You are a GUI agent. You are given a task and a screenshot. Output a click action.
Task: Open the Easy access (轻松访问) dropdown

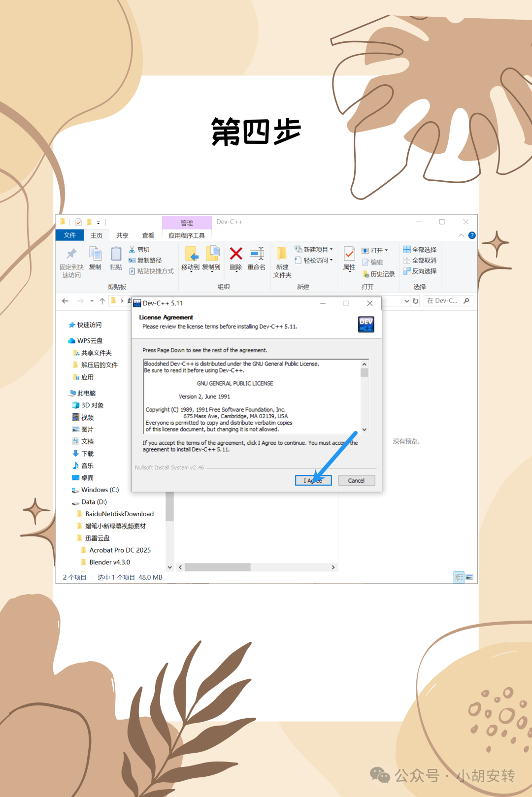point(314,261)
